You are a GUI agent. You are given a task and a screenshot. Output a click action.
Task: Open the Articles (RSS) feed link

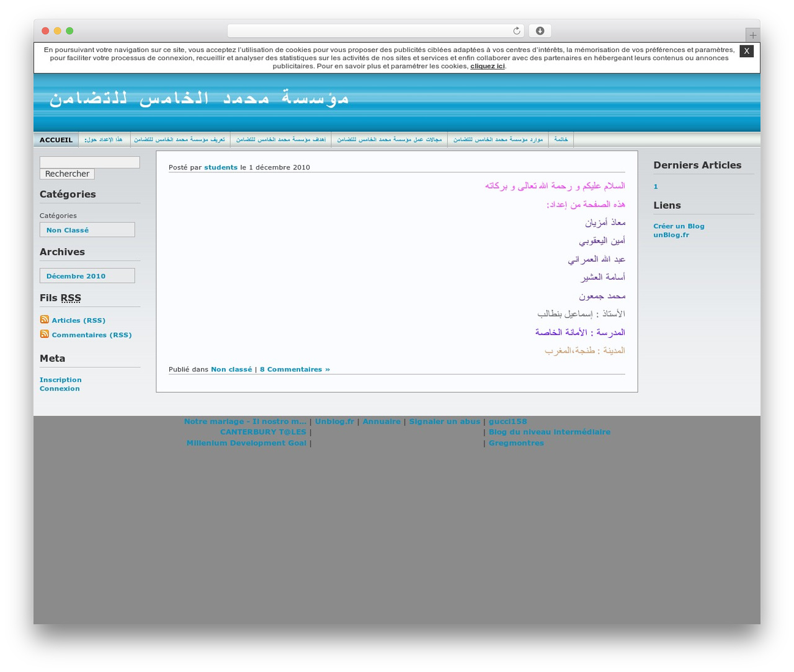(x=79, y=321)
